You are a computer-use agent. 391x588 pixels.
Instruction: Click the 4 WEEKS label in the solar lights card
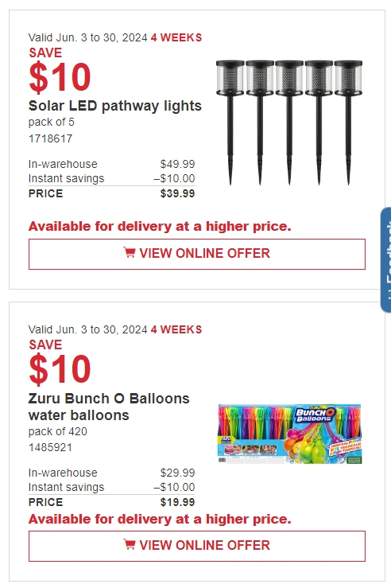click(176, 37)
